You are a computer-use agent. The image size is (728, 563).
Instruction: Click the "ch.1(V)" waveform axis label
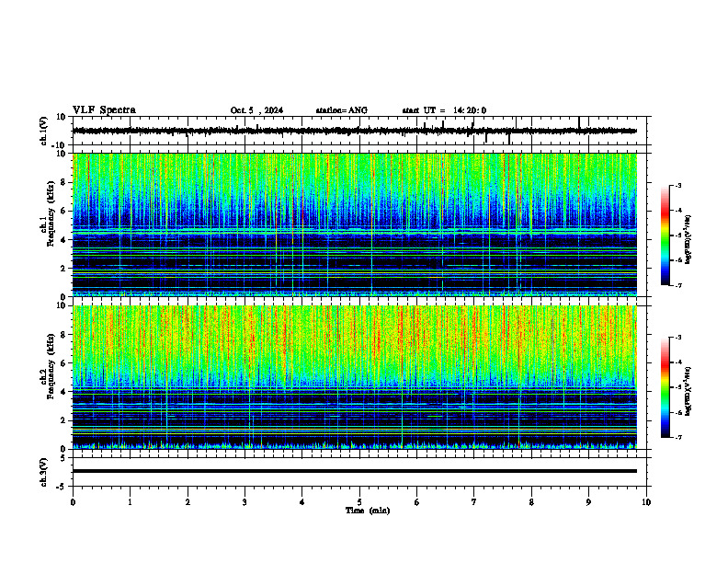(44, 131)
